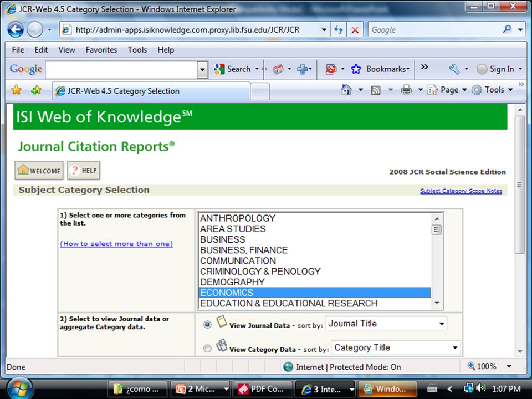Open the Windows Start orb

[x=19, y=388]
